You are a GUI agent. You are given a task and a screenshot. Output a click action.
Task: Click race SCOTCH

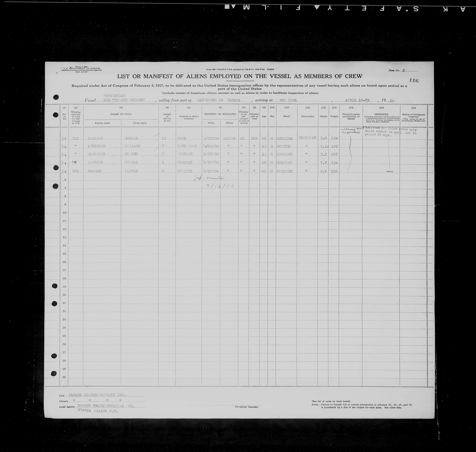point(284,146)
